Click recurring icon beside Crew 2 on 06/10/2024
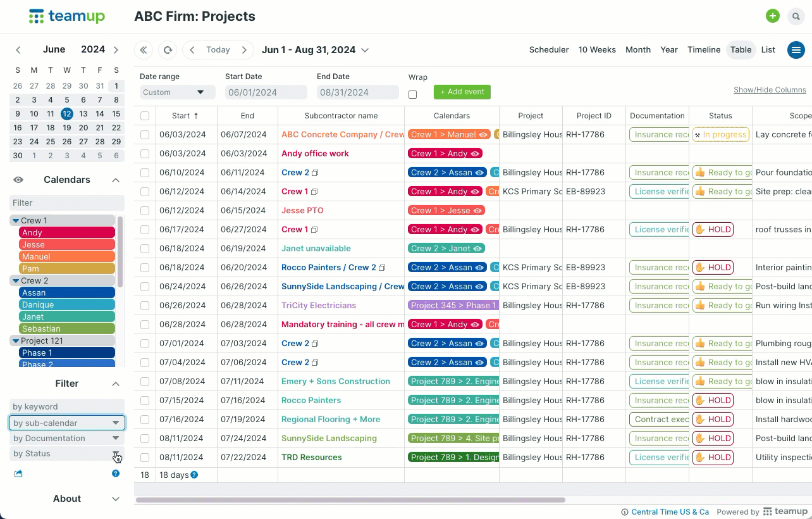The image size is (812, 519). (x=315, y=173)
